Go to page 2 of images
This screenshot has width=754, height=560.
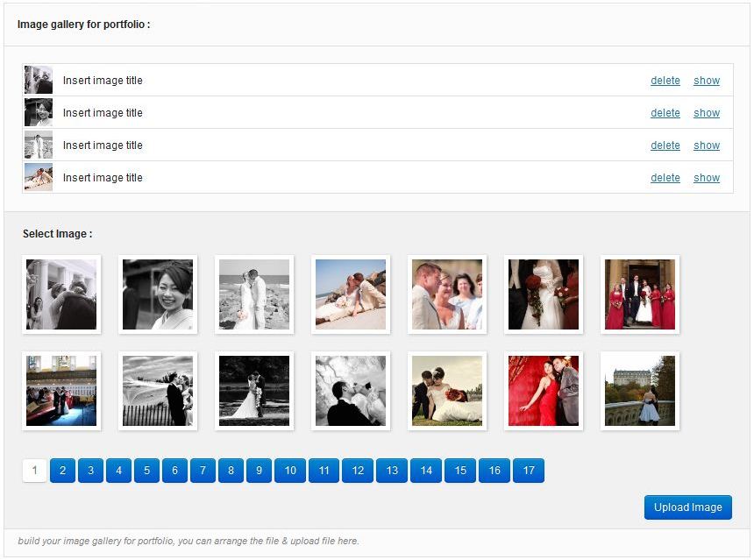(62, 470)
